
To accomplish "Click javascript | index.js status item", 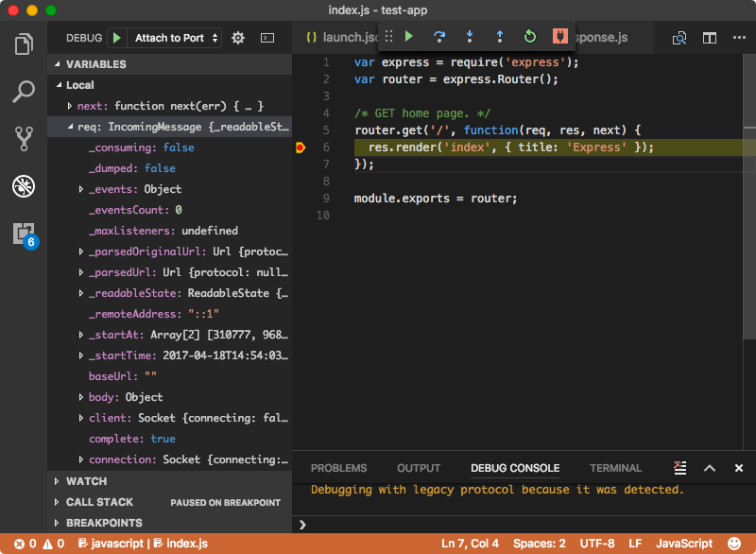I will pyautogui.click(x=143, y=544).
